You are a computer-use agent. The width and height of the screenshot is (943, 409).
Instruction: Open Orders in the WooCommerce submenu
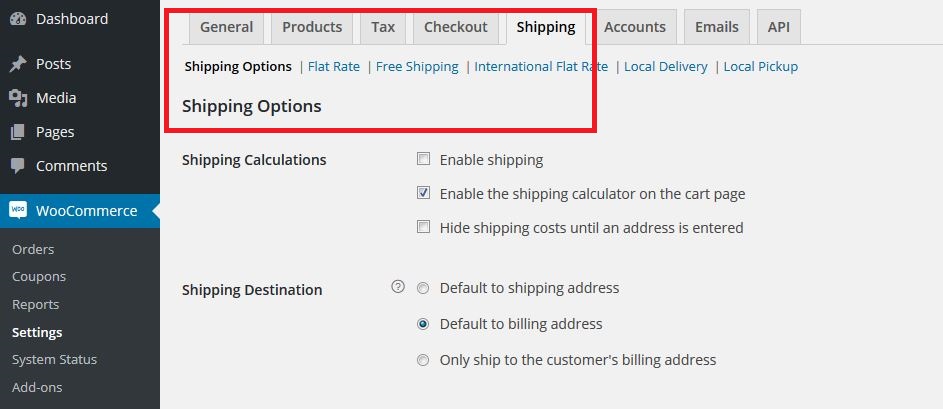click(33, 249)
